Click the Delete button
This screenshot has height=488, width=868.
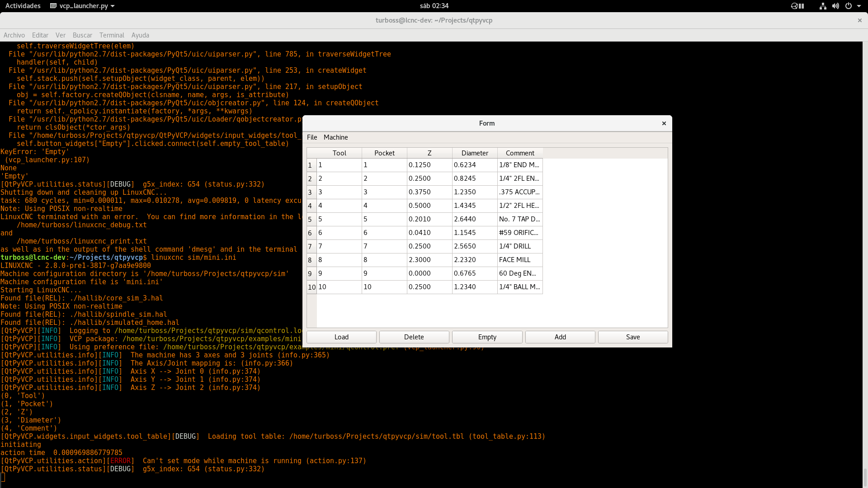click(x=414, y=337)
